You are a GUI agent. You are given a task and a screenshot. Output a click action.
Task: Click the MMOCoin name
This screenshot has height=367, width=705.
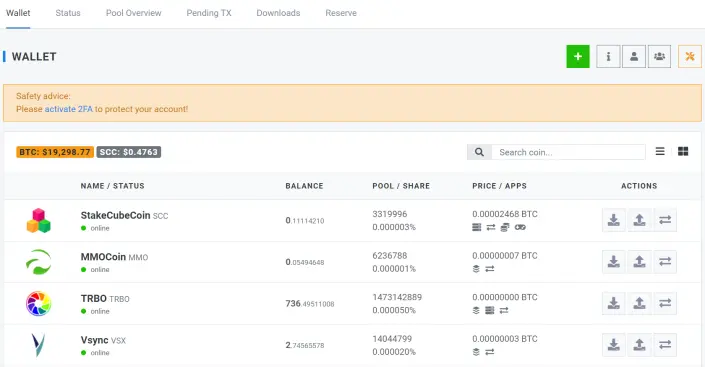[103, 257]
